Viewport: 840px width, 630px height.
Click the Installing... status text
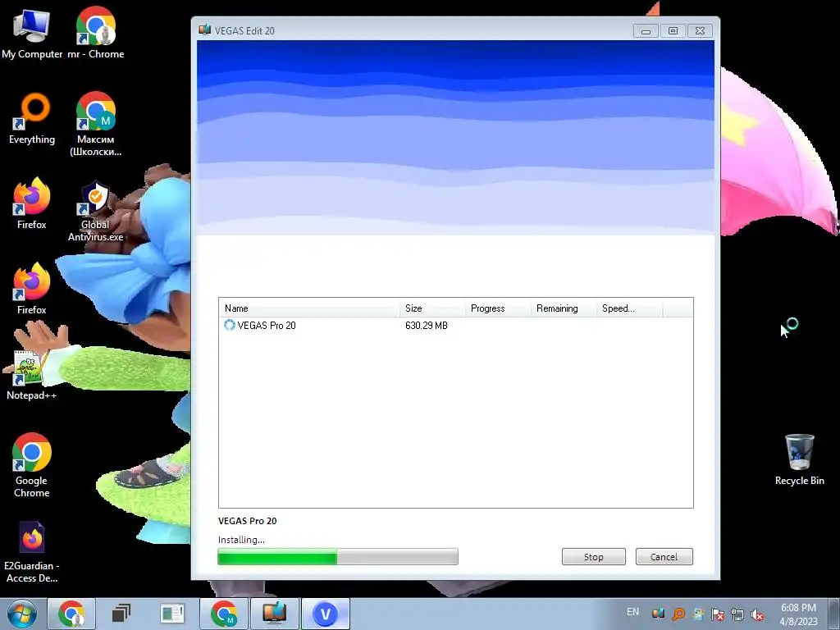point(241,540)
